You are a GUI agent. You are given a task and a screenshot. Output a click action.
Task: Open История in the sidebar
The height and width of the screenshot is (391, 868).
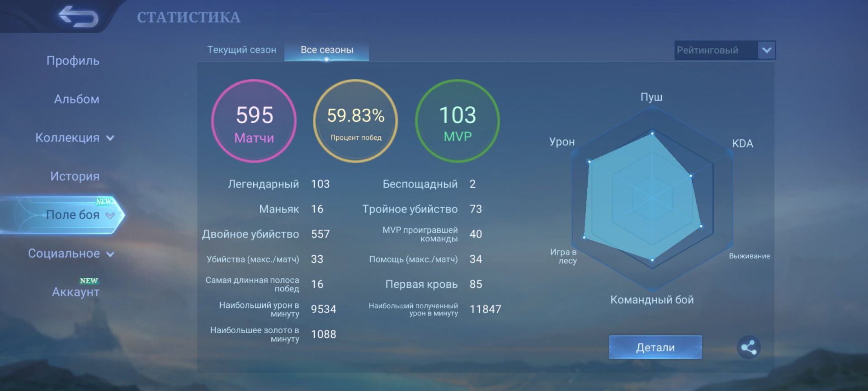(x=75, y=176)
